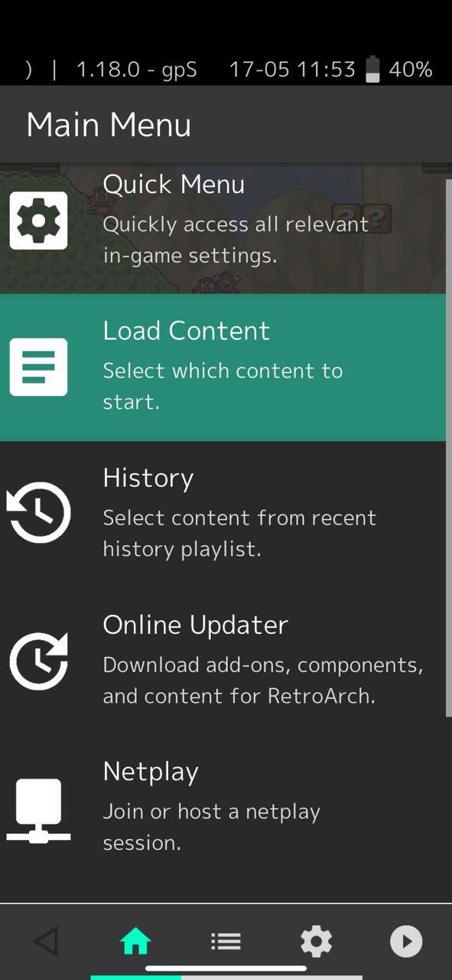
Task: Click 'Quickly access all relevant in-game settings.' description
Action: point(236,240)
